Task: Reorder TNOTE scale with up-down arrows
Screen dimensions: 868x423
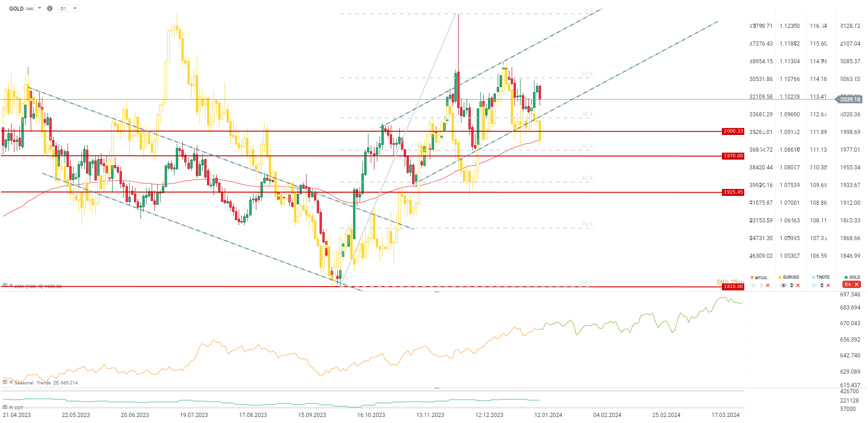Action: click(x=821, y=285)
